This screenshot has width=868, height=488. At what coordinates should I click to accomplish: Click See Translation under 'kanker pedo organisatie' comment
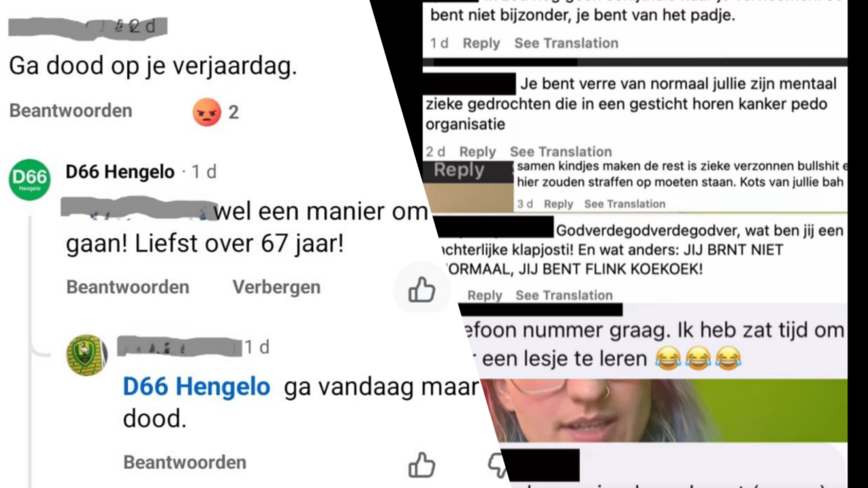[x=561, y=152]
